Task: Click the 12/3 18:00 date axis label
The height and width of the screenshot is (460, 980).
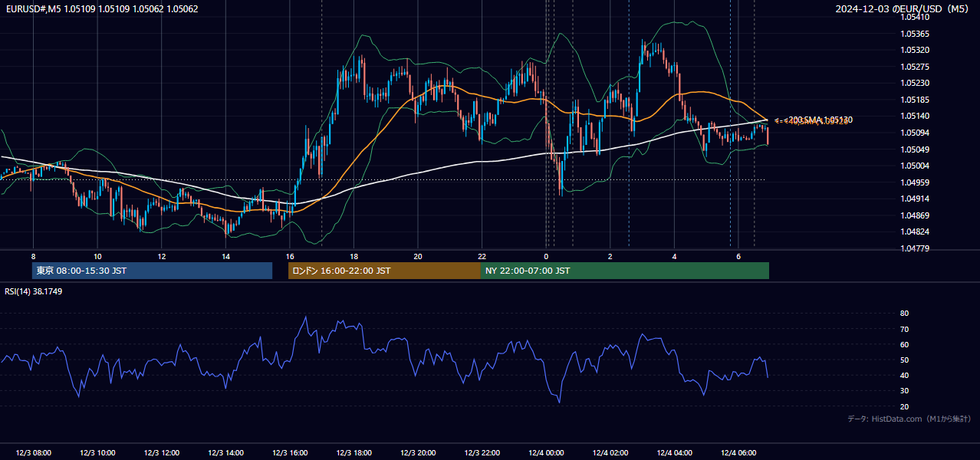Action: [x=354, y=453]
